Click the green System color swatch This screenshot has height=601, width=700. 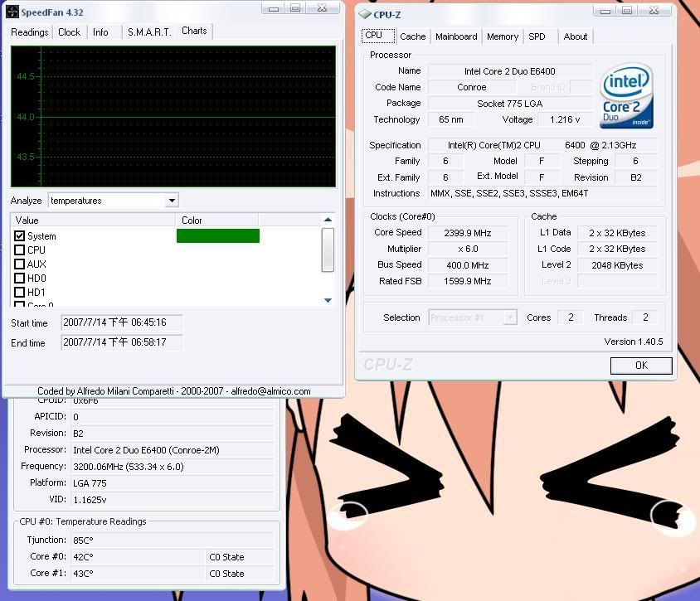click(x=218, y=235)
